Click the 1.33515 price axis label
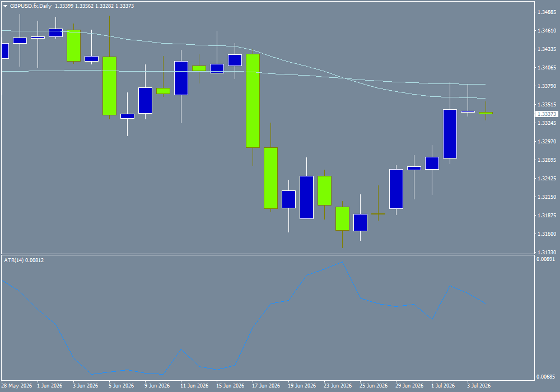This screenshot has width=560, height=392. [x=547, y=105]
